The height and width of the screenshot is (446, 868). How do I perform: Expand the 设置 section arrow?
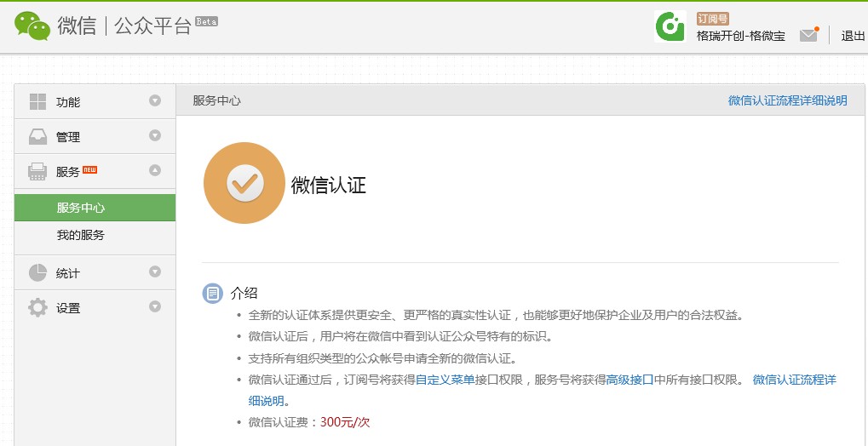click(155, 307)
